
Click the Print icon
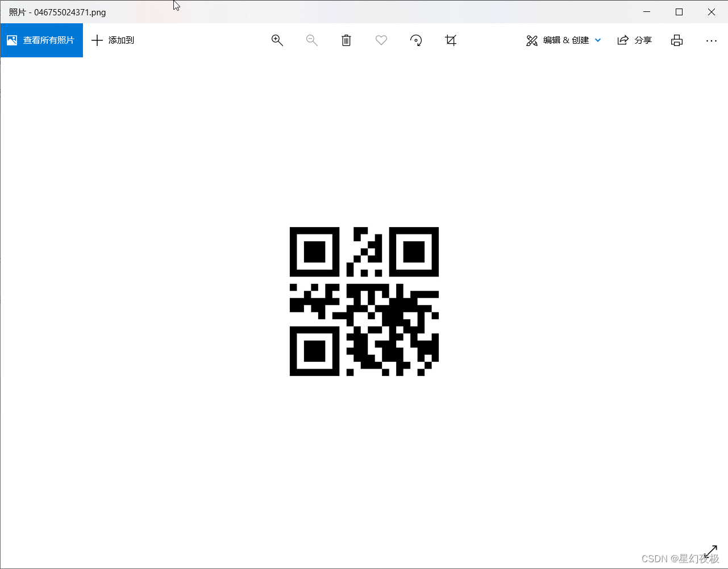click(676, 40)
